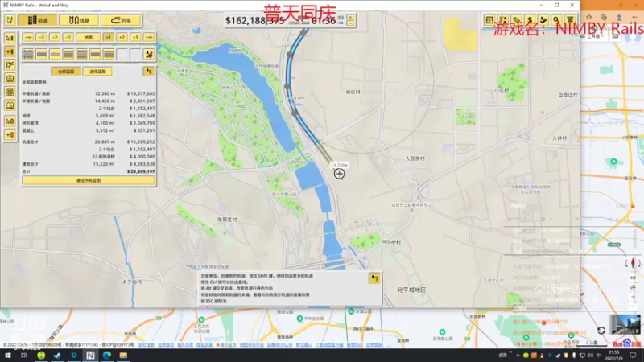Click the track endpoint crosshair on map

click(x=339, y=174)
